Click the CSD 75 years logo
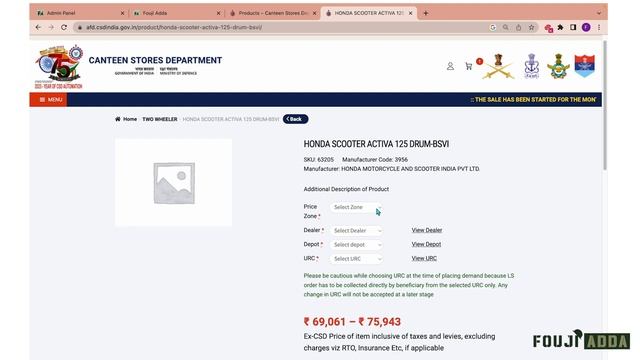This screenshot has width=640, height=360. tap(59, 67)
